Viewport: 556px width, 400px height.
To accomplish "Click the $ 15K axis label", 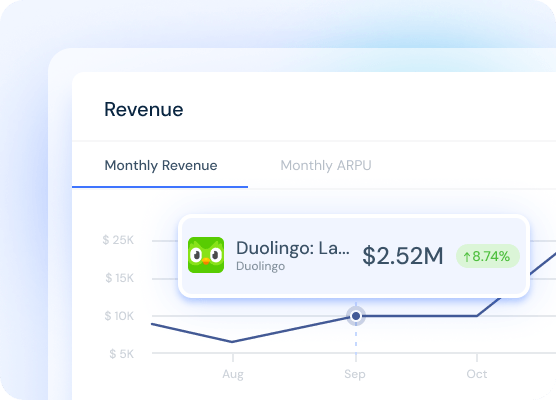I will [120, 278].
